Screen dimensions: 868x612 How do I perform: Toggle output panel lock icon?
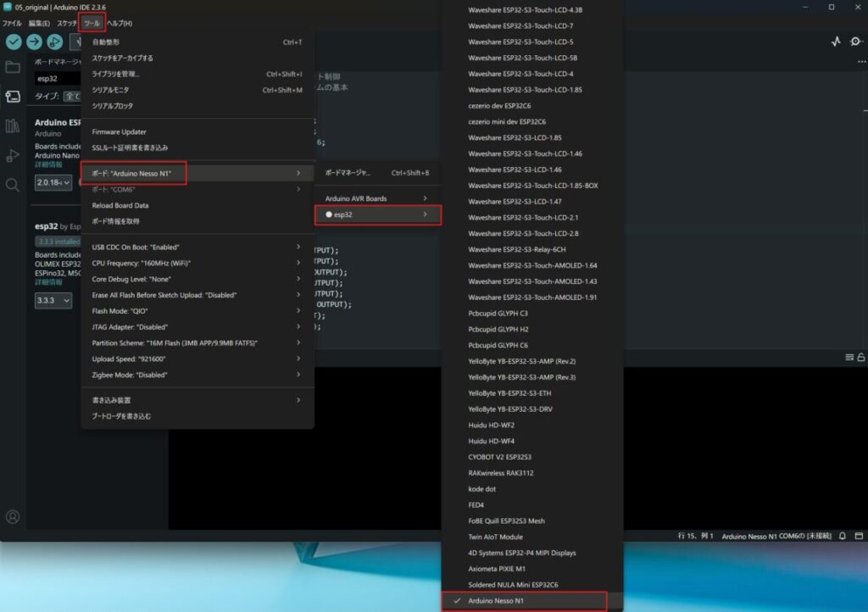(861, 358)
